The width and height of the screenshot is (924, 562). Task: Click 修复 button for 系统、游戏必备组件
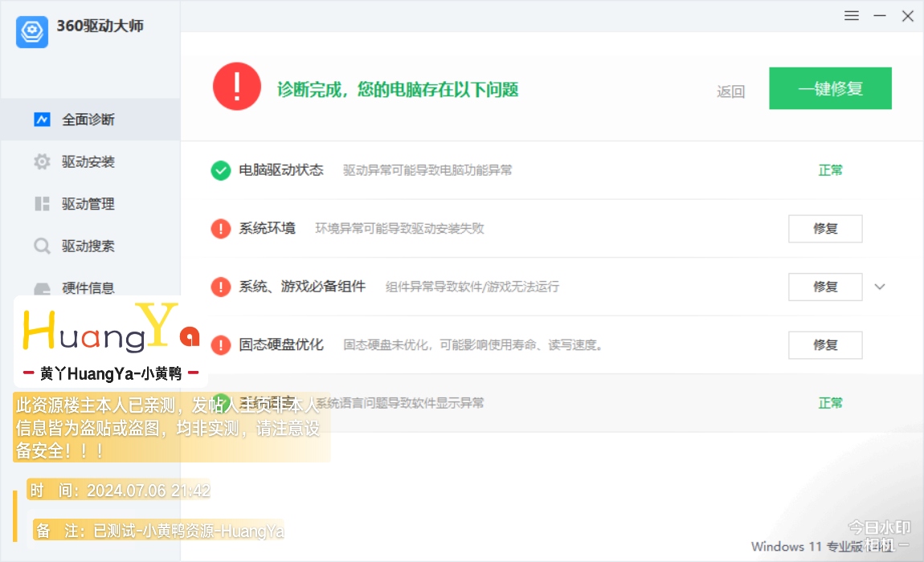click(825, 287)
